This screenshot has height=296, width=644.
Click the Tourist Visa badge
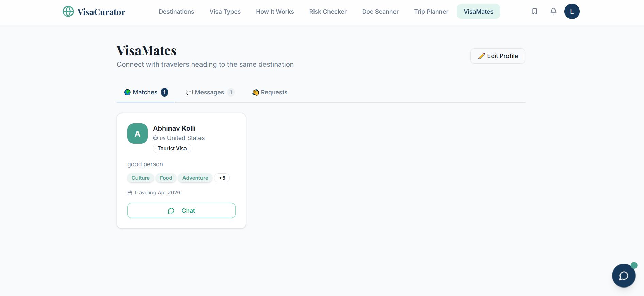tap(172, 149)
